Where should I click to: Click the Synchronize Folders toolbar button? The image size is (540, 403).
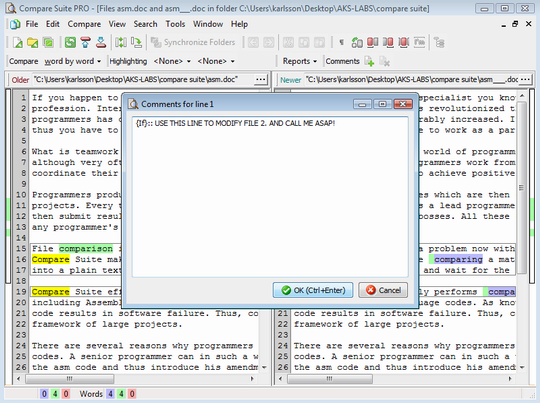tap(193, 42)
